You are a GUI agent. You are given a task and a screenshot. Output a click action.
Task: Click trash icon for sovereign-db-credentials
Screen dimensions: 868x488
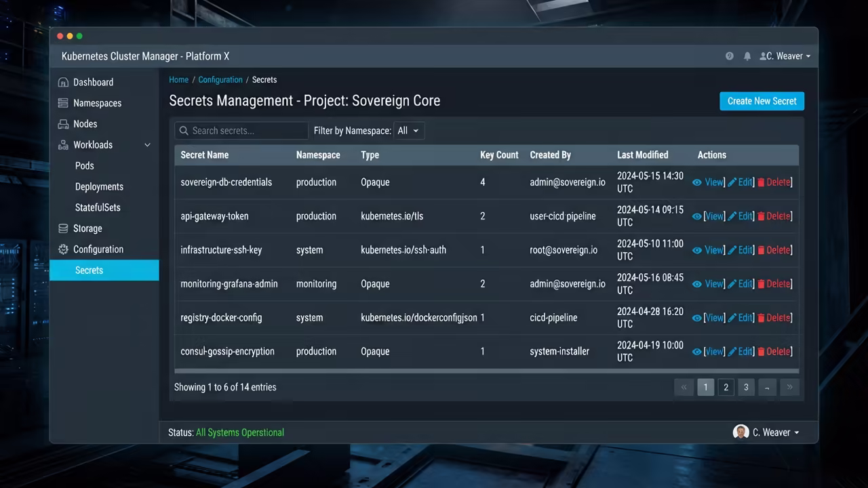click(761, 182)
